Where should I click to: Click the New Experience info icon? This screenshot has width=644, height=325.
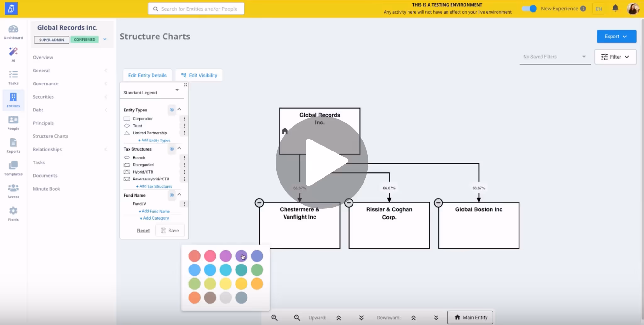(583, 9)
